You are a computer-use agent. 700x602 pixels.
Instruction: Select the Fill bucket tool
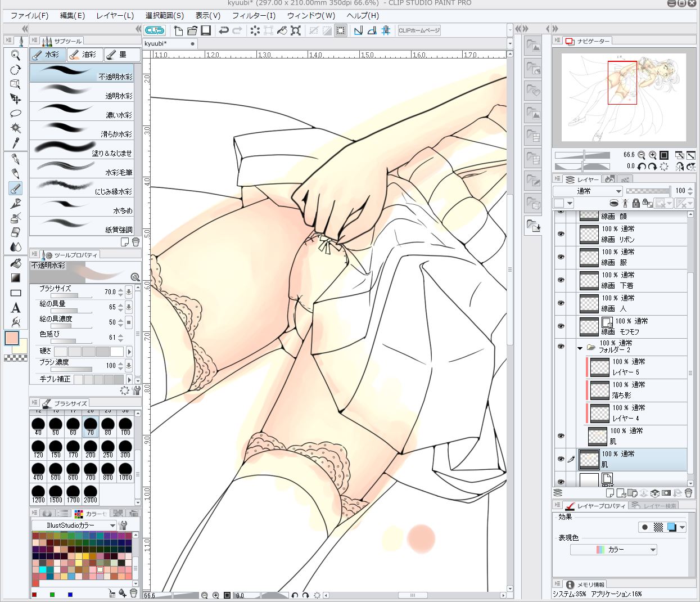[x=16, y=263]
